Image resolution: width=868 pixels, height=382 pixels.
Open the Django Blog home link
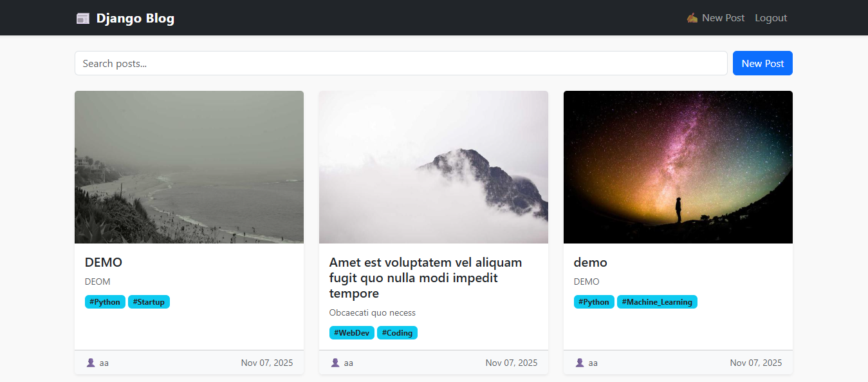[x=125, y=18]
